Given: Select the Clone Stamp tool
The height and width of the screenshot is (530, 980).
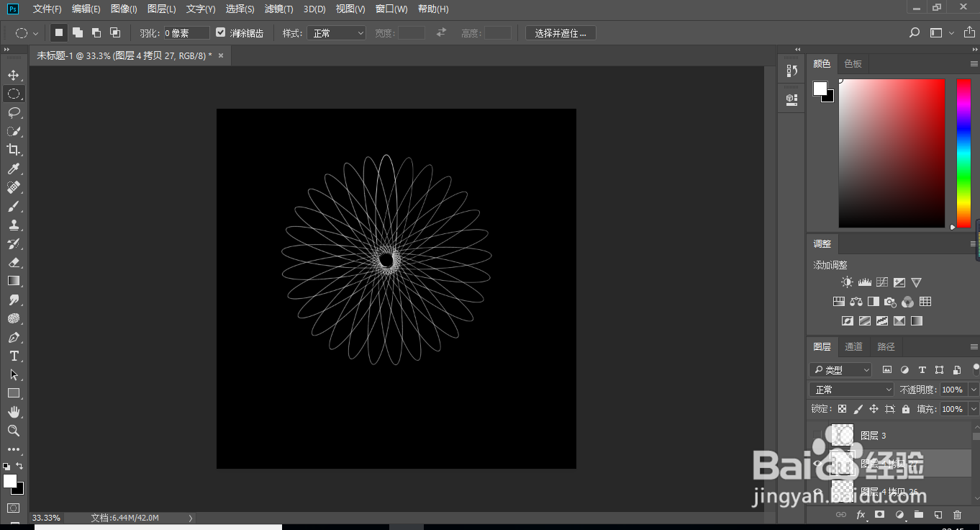Looking at the screenshot, I should 14,225.
